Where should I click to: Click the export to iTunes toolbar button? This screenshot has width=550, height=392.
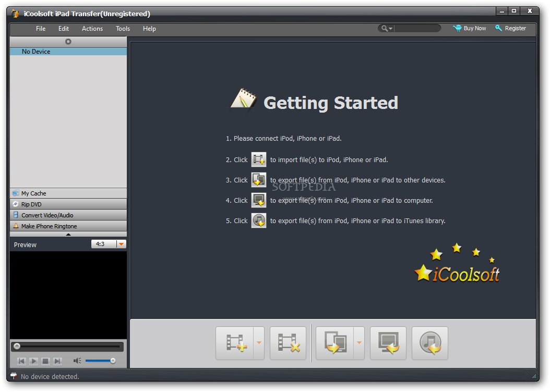[430, 344]
